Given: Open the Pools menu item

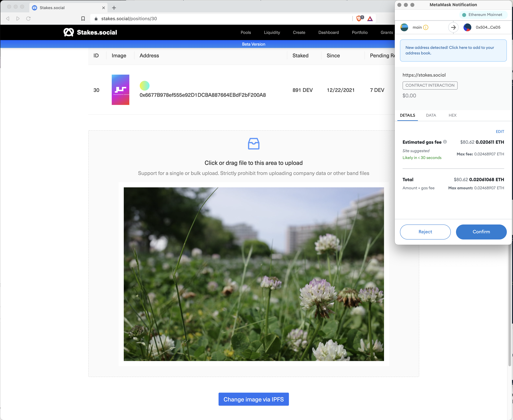Looking at the screenshot, I should coord(246,32).
